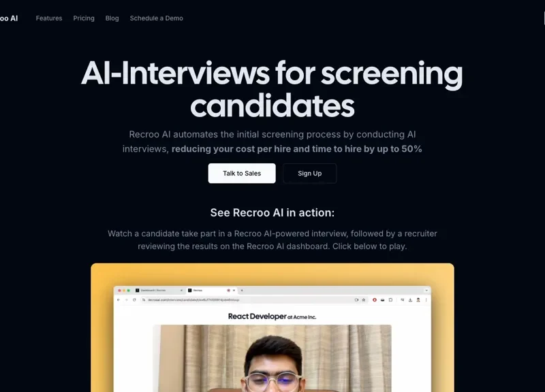Open the Blog link in header
This screenshot has height=392, width=545.
pos(112,18)
